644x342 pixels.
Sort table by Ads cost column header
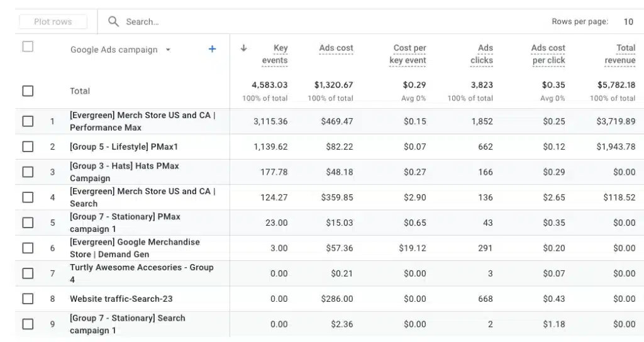336,48
